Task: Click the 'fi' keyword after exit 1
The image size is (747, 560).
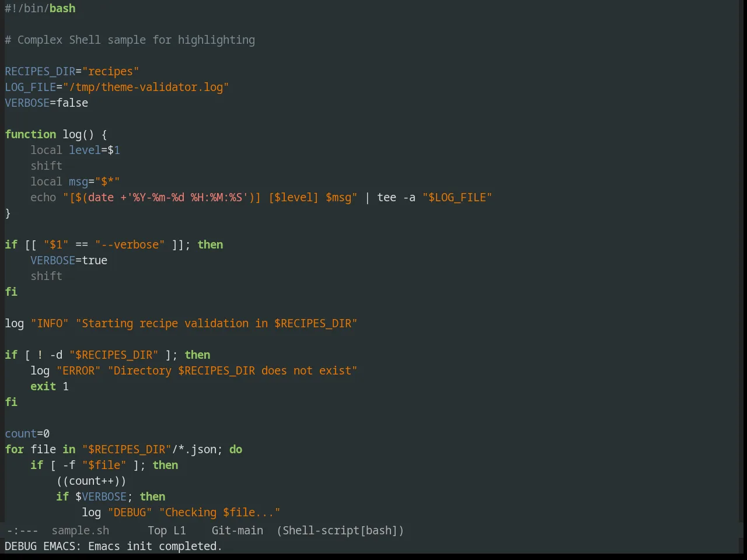Action: [x=11, y=402]
